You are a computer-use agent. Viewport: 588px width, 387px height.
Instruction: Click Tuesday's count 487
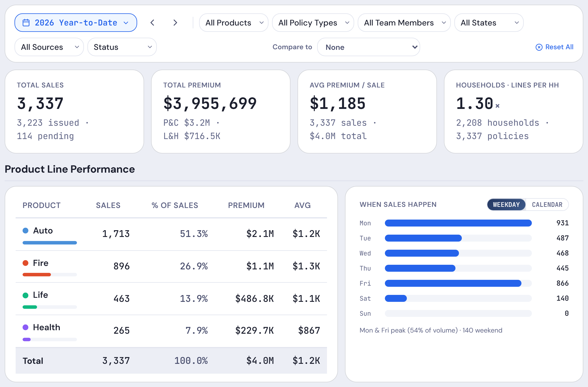pyautogui.click(x=563, y=238)
